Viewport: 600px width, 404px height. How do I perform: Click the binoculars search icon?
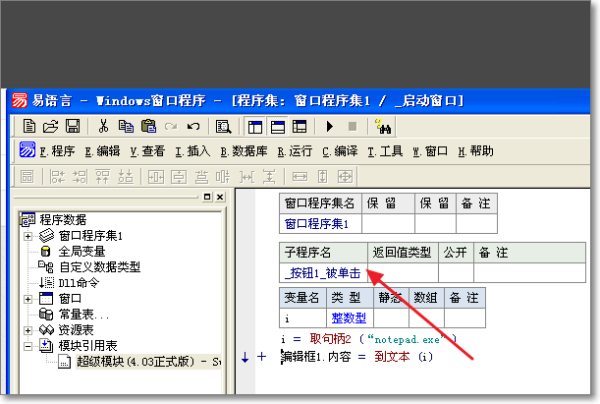pyautogui.click(x=381, y=127)
